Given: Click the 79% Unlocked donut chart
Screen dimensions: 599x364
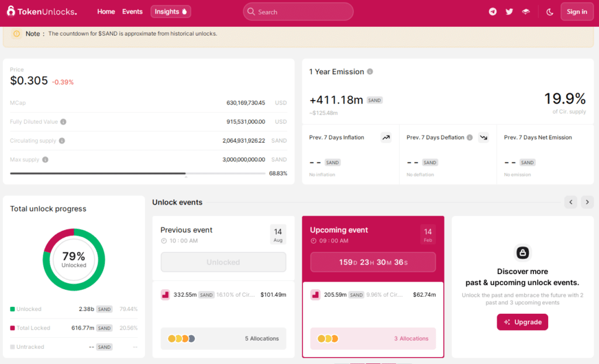Looking at the screenshot, I should [74, 259].
